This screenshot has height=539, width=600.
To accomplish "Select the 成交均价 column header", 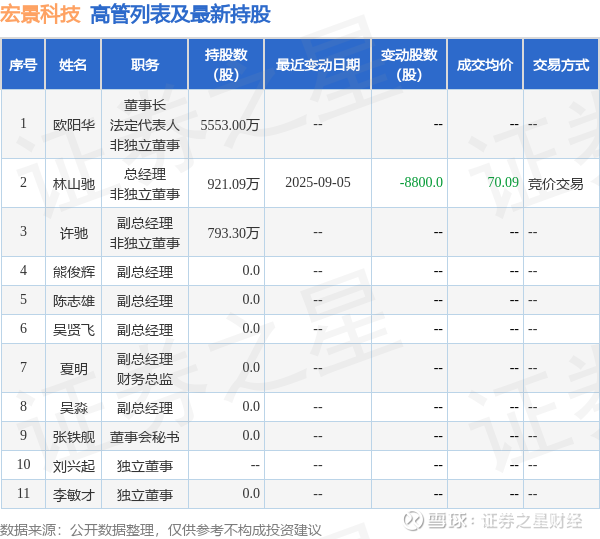I will [x=485, y=64].
